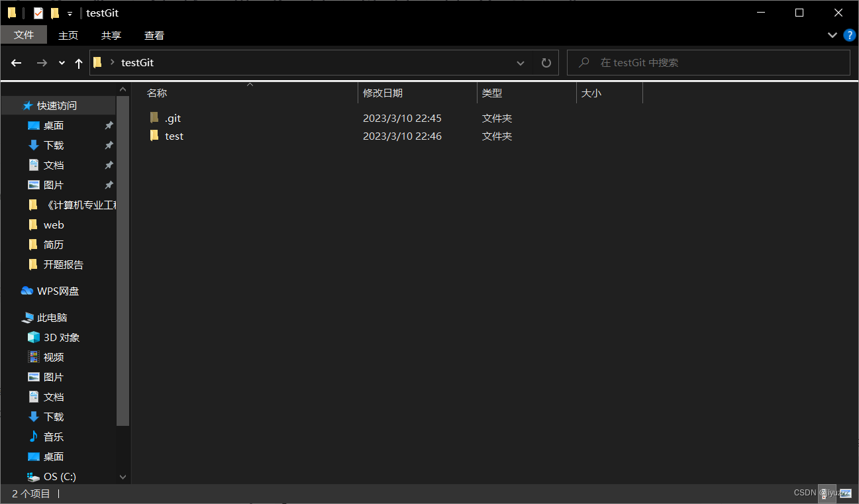This screenshot has width=859, height=504.
Task: Click the Forward navigation arrow
Action: pos(42,63)
